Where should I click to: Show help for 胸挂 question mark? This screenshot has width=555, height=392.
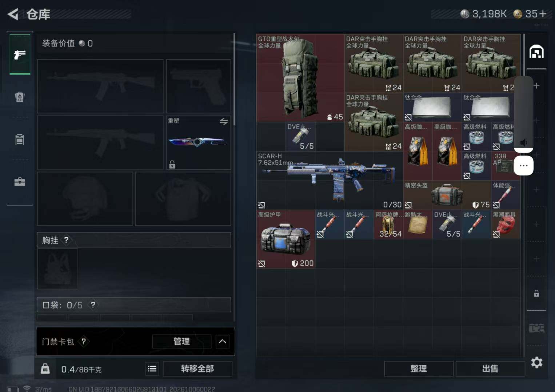tap(66, 240)
